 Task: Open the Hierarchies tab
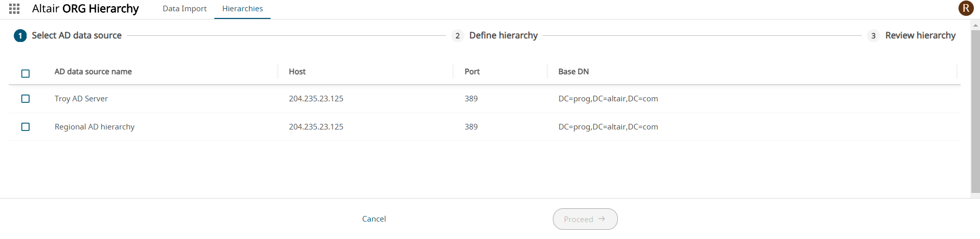coord(242,9)
